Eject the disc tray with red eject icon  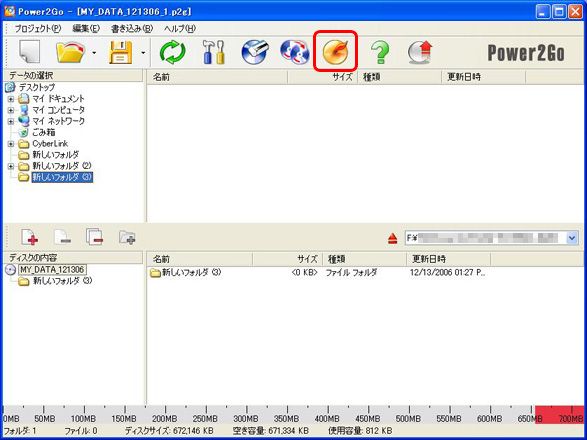pos(392,238)
